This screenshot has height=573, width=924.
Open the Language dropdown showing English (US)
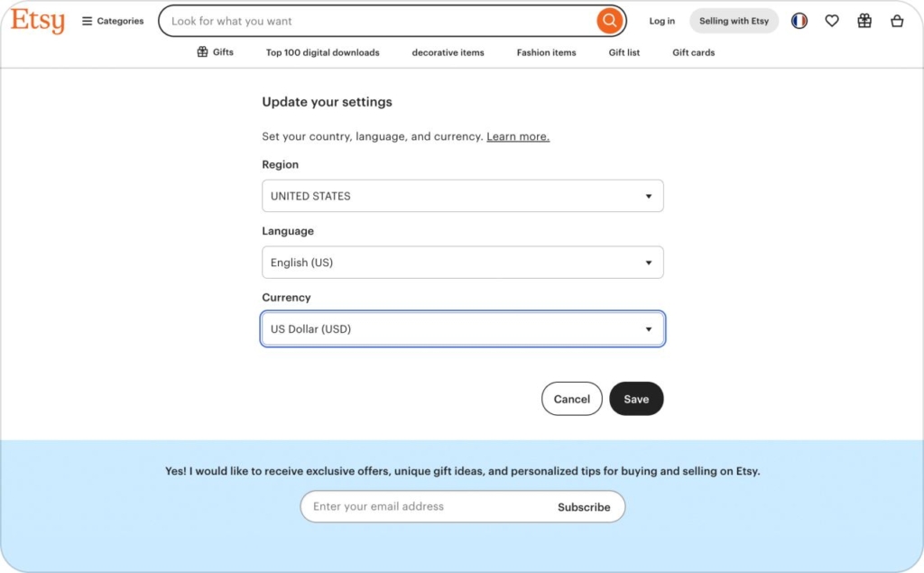pyautogui.click(x=462, y=263)
